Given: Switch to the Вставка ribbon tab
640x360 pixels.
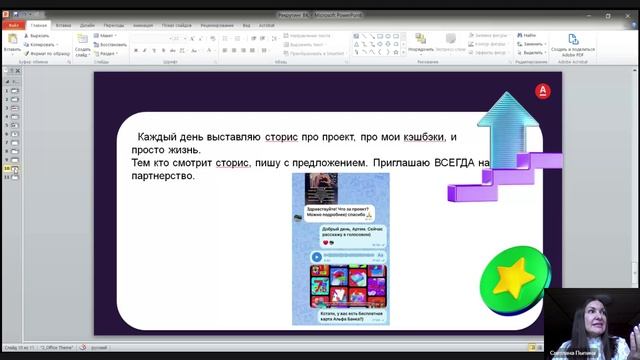Looking at the screenshot, I should [x=63, y=25].
